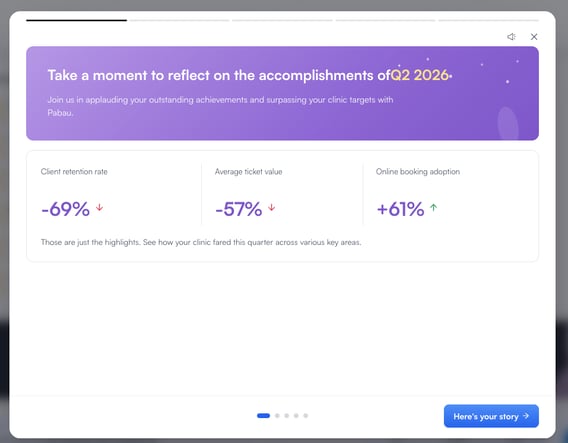Screen dimensions: 568x443
Task: Go to the fourth pagination dot
Action: (296, 415)
